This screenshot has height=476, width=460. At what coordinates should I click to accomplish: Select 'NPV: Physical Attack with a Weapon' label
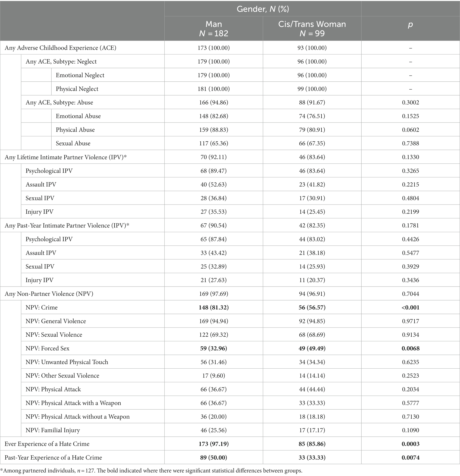73,403
